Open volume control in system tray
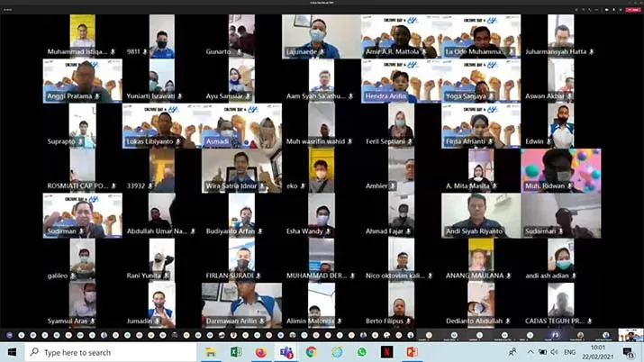 [556, 352]
